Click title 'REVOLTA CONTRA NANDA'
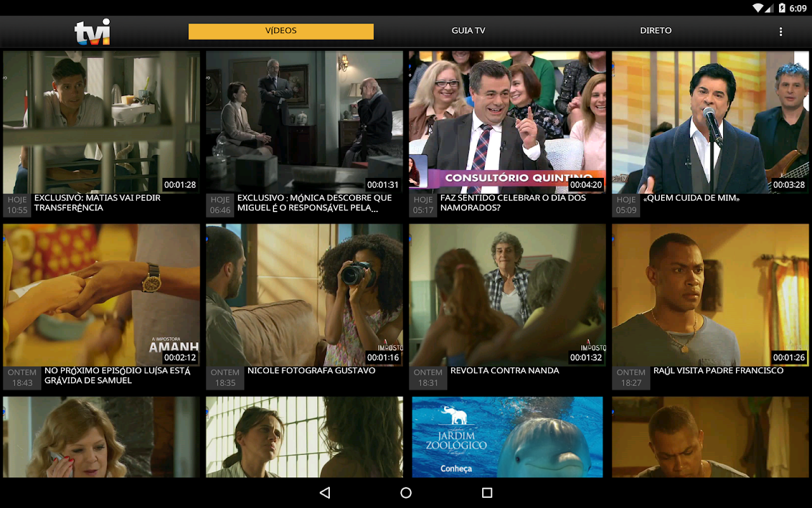This screenshot has width=812, height=508. (505, 371)
